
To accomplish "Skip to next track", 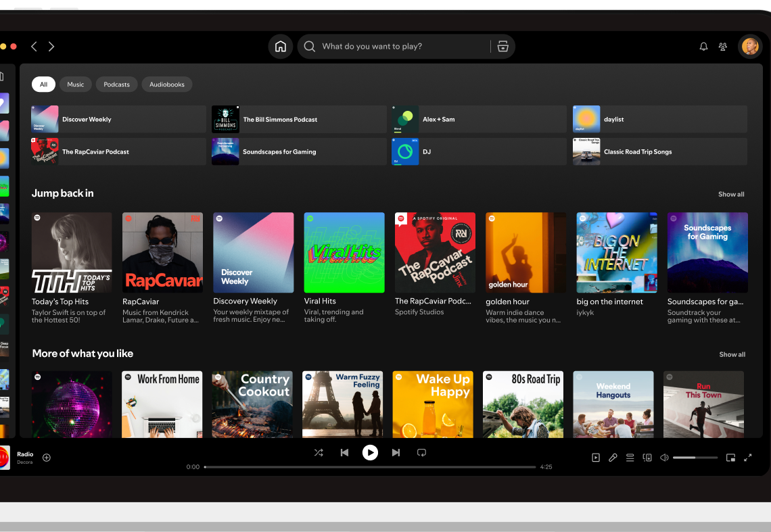I will pyautogui.click(x=396, y=452).
